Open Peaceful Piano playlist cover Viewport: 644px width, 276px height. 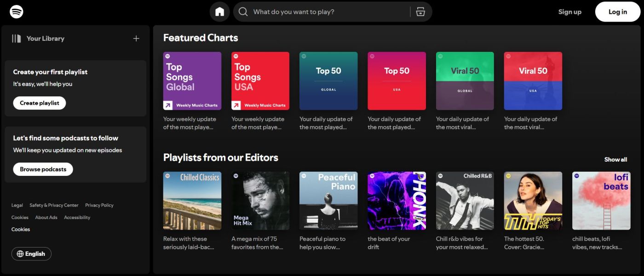(x=328, y=201)
